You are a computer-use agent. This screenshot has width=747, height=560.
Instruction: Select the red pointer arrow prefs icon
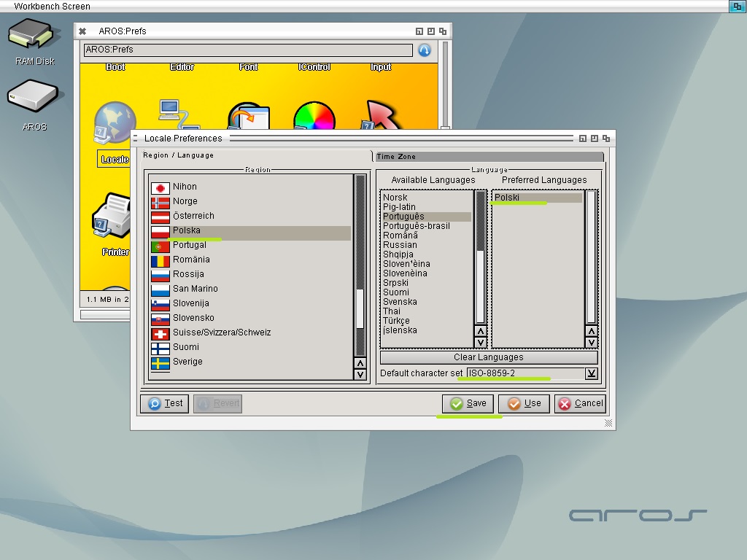[379, 114]
